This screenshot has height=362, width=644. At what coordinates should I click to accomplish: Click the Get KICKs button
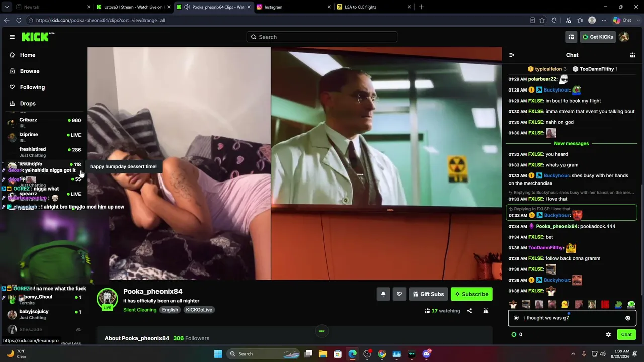[598, 37]
